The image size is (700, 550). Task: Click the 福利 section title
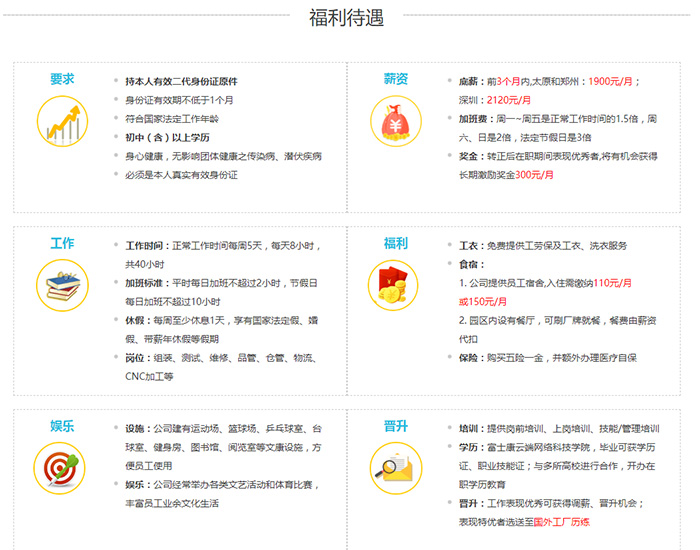click(396, 243)
